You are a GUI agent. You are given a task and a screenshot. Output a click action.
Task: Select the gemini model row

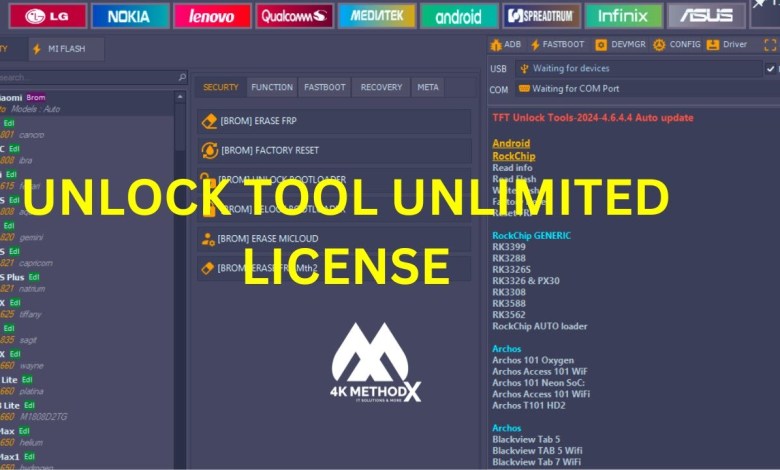pos(87,232)
